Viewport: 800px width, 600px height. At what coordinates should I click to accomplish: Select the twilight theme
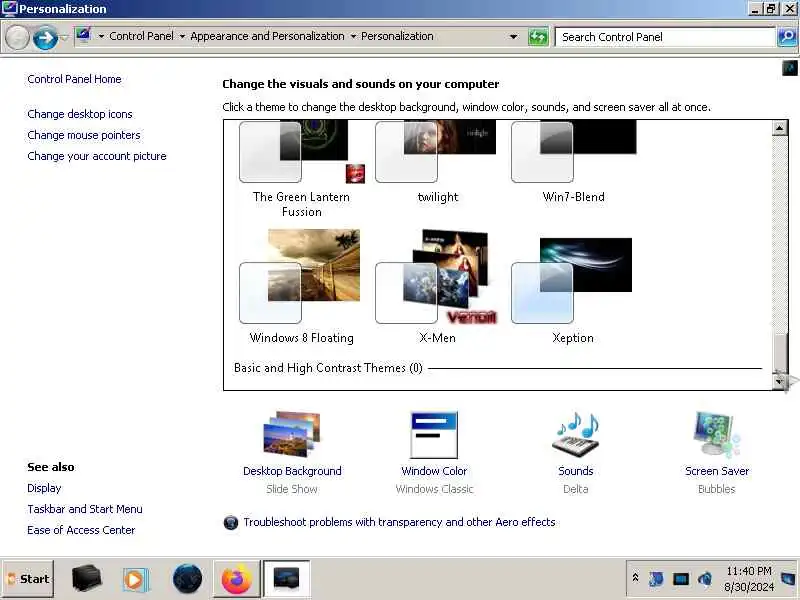437,162
